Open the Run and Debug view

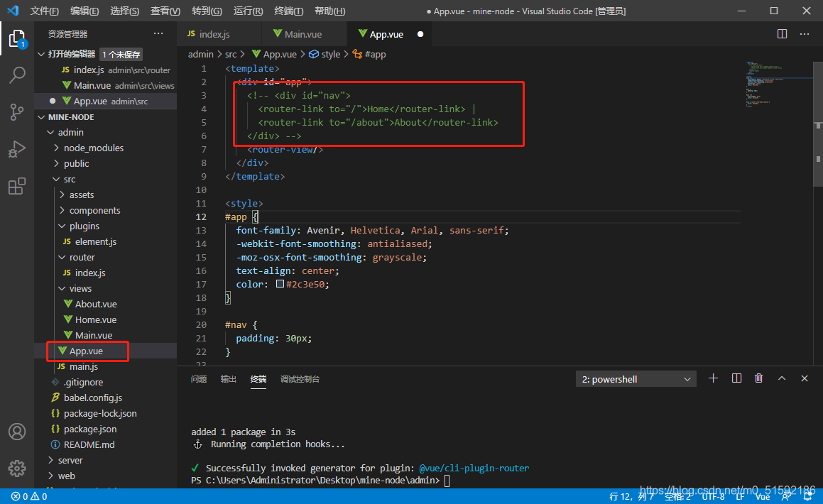pyautogui.click(x=17, y=149)
